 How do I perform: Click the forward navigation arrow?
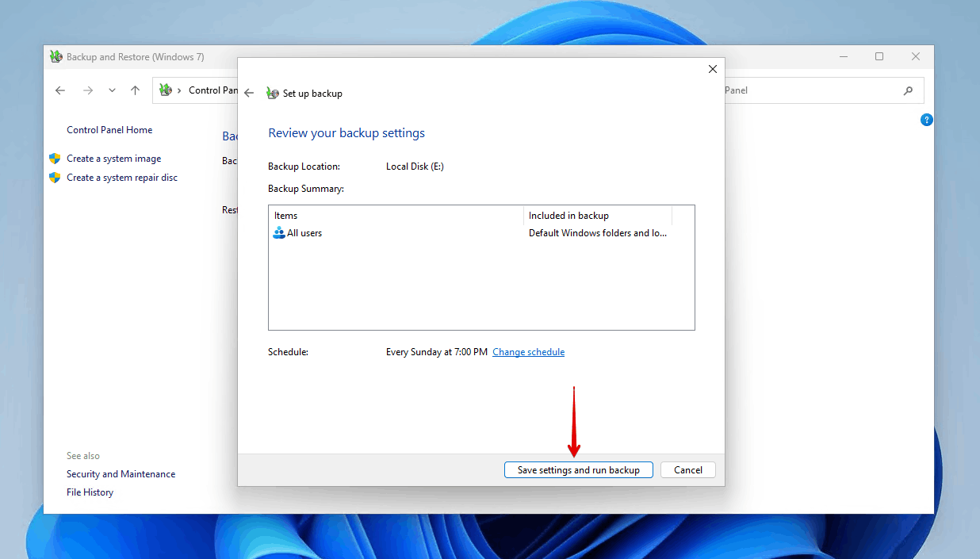pyautogui.click(x=87, y=90)
